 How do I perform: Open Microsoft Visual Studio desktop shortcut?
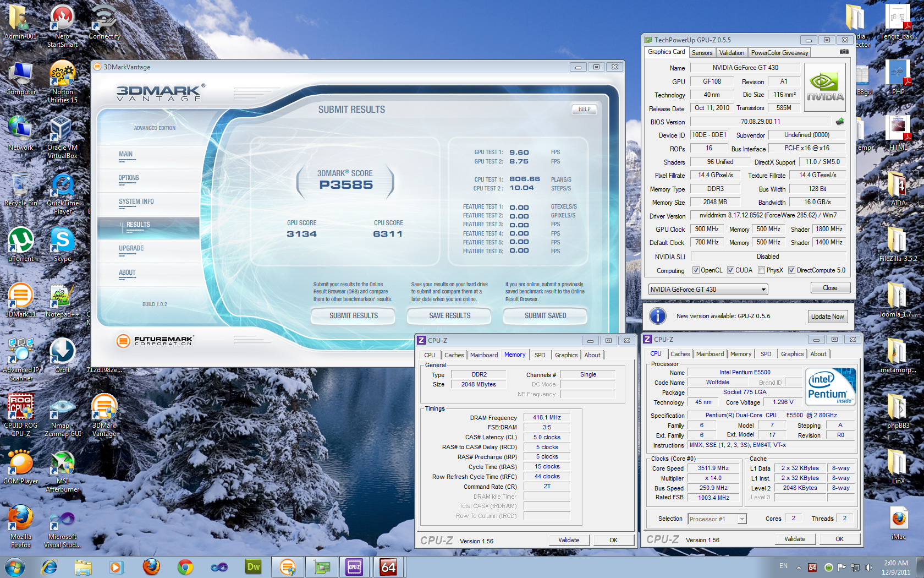tap(62, 527)
